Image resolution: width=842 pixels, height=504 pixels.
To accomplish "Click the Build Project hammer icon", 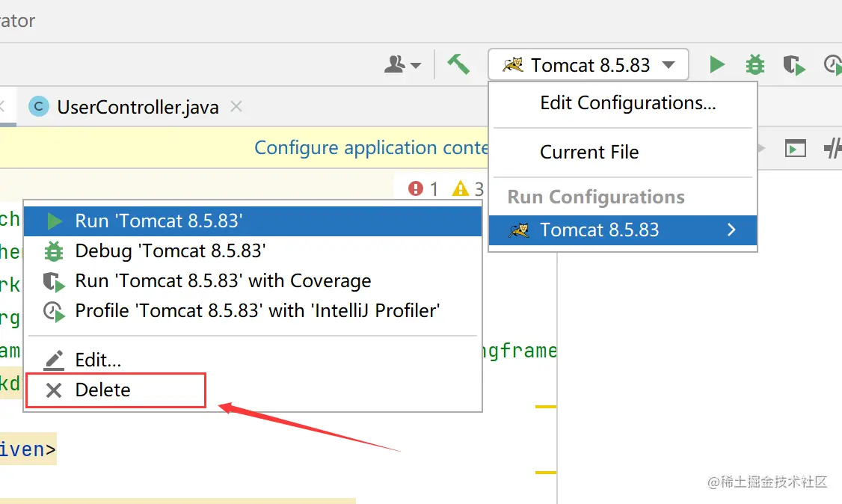I will pos(458,64).
